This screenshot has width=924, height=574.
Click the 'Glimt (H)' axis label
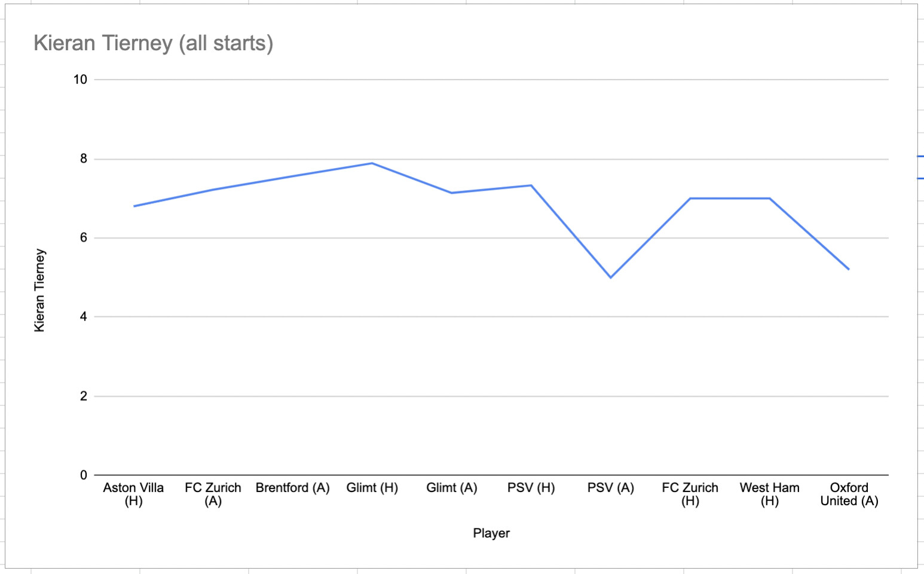(x=372, y=488)
